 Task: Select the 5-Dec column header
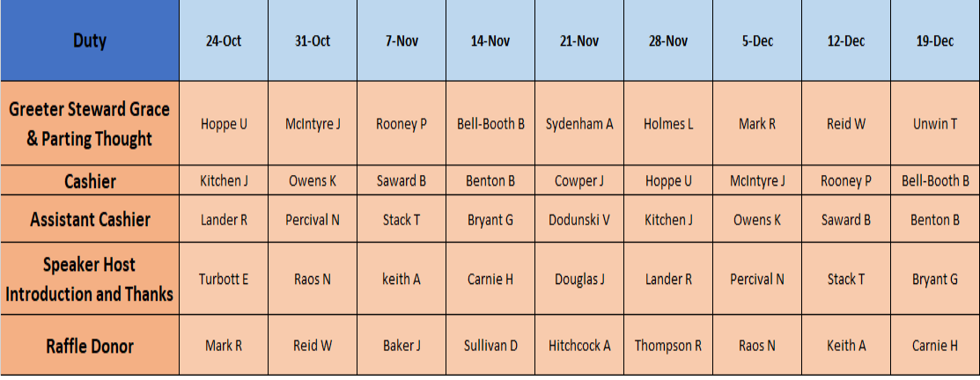(757, 40)
